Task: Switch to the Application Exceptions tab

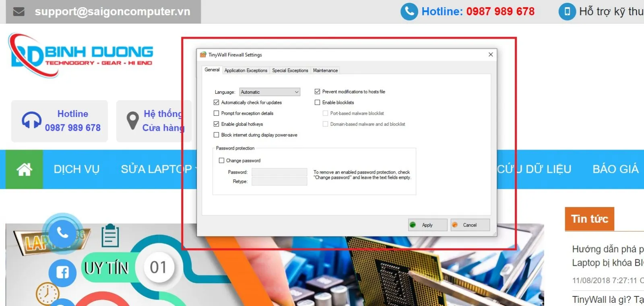Action: click(x=246, y=70)
